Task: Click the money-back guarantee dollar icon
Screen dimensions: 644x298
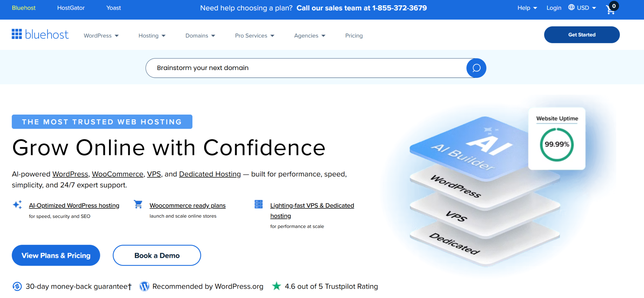Action: (17, 286)
